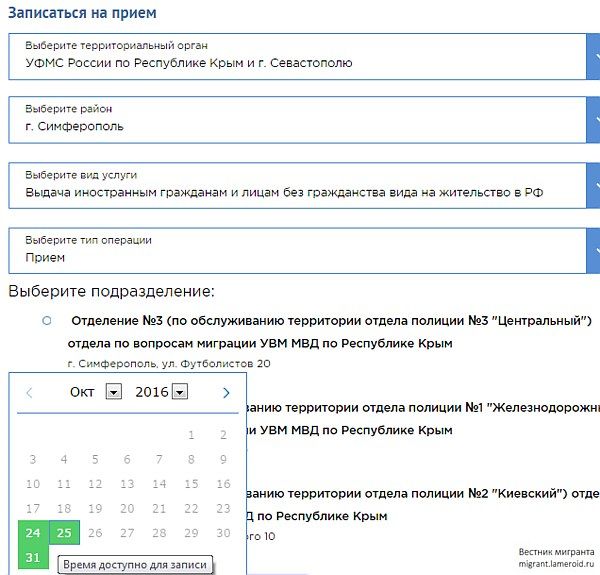Select radio button for Отделение №3 Центральный

tap(47, 321)
